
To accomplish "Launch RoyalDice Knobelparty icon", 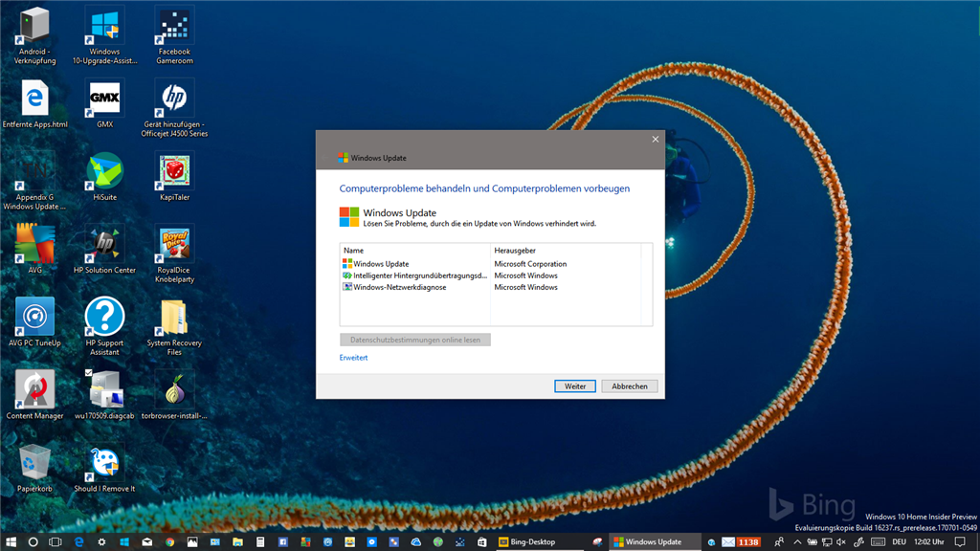I will [x=174, y=254].
